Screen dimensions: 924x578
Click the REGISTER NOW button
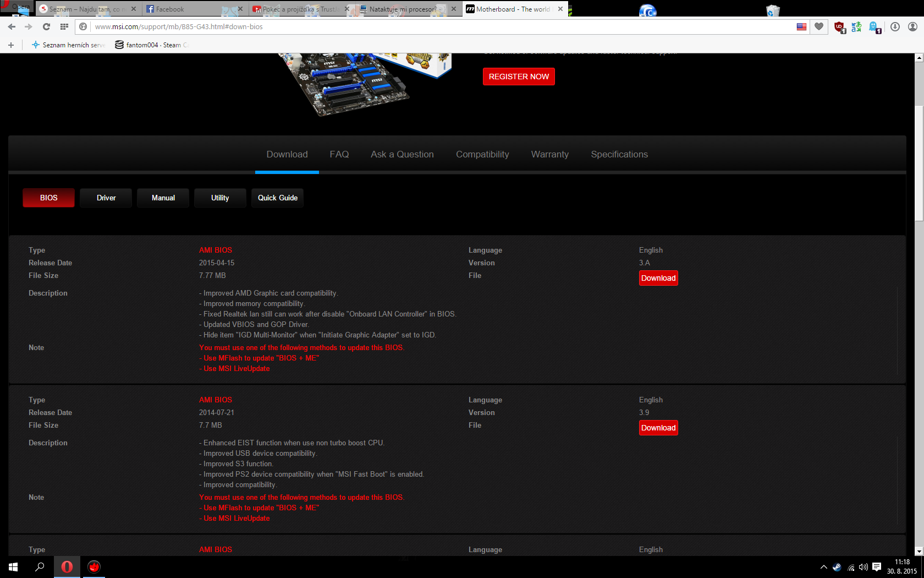pyautogui.click(x=519, y=77)
